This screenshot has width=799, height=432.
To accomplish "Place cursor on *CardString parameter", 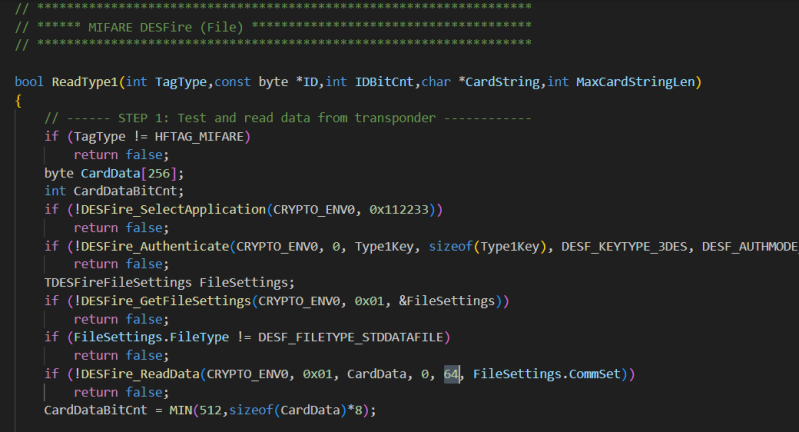I will pos(499,82).
